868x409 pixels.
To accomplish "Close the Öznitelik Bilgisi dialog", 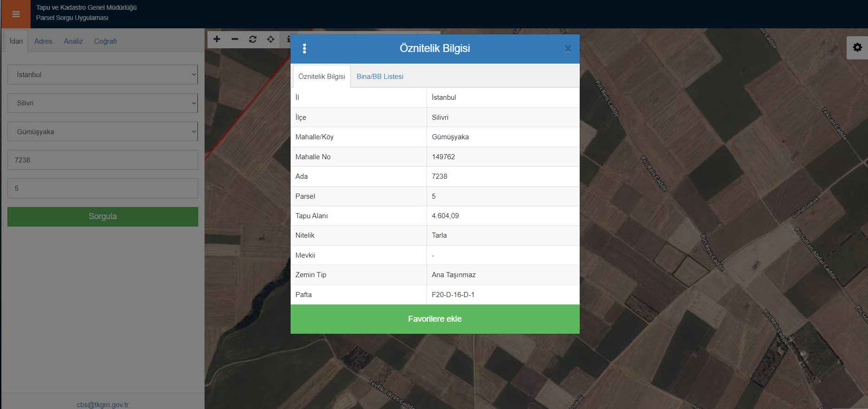I will tap(568, 49).
